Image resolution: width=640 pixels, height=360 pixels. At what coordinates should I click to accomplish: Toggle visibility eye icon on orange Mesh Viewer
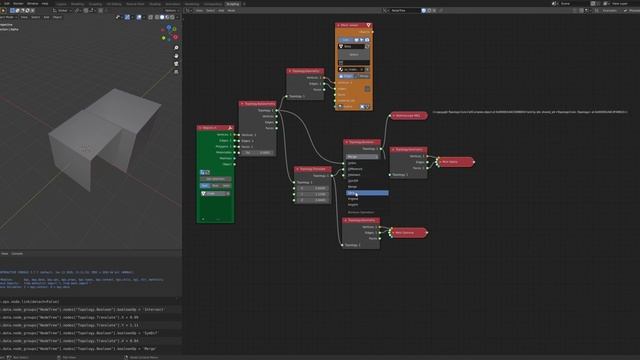[x=356, y=40]
